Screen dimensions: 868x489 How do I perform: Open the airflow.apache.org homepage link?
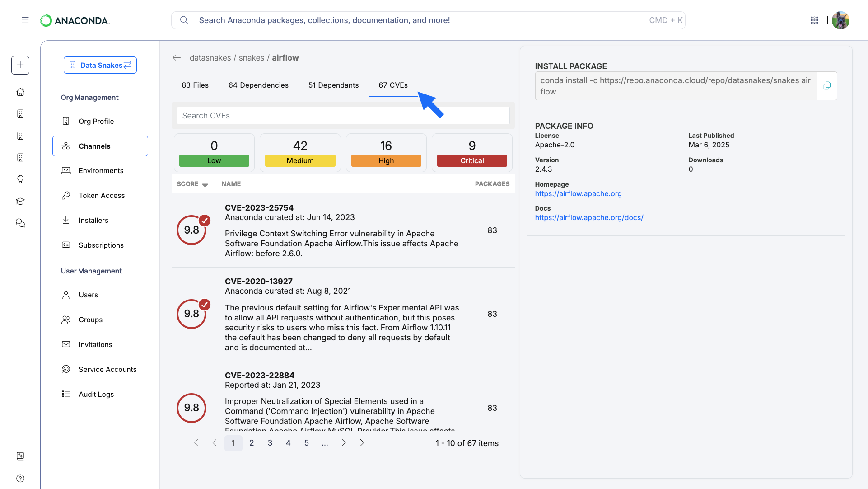(x=578, y=193)
